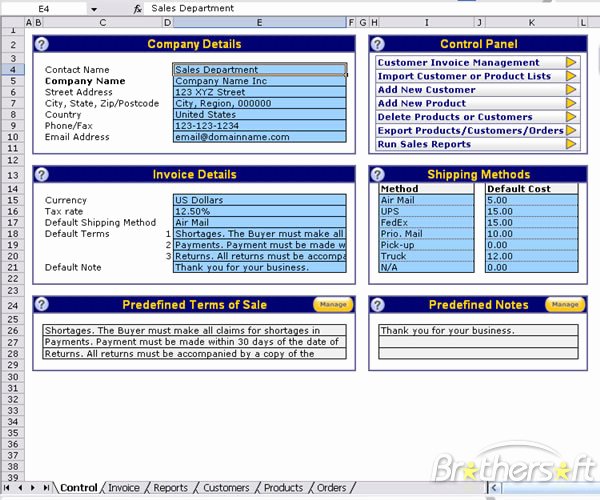
Task: Click Delete Products or Customers
Action: [478, 117]
